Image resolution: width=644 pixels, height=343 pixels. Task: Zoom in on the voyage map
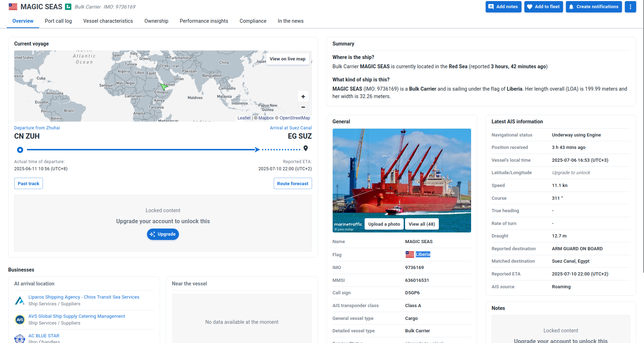[303, 96]
